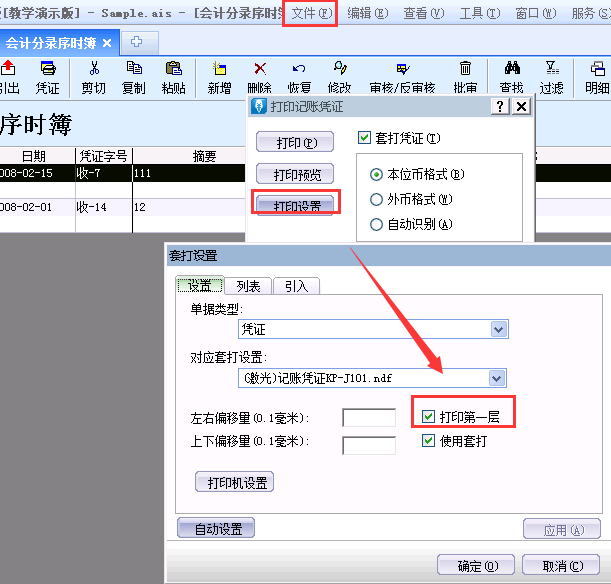Expand the 单据类型 dropdown
The image size is (611, 584).
pyautogui.click(x=498, y=329)
